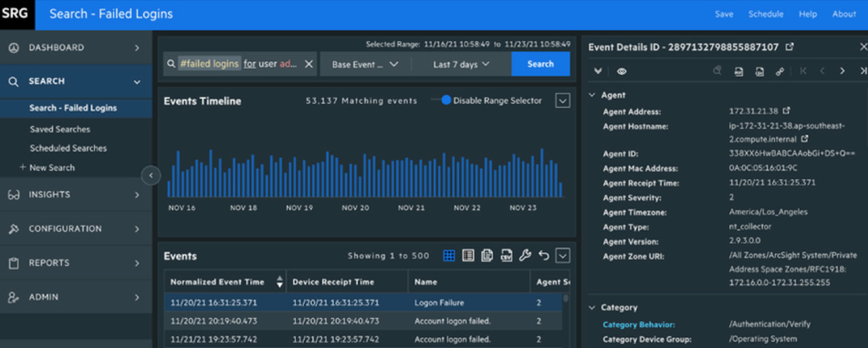This screenshot has height=348, width=868.
Task: Click the undo arrow in Events toolbar
Action: click(544, 256)
